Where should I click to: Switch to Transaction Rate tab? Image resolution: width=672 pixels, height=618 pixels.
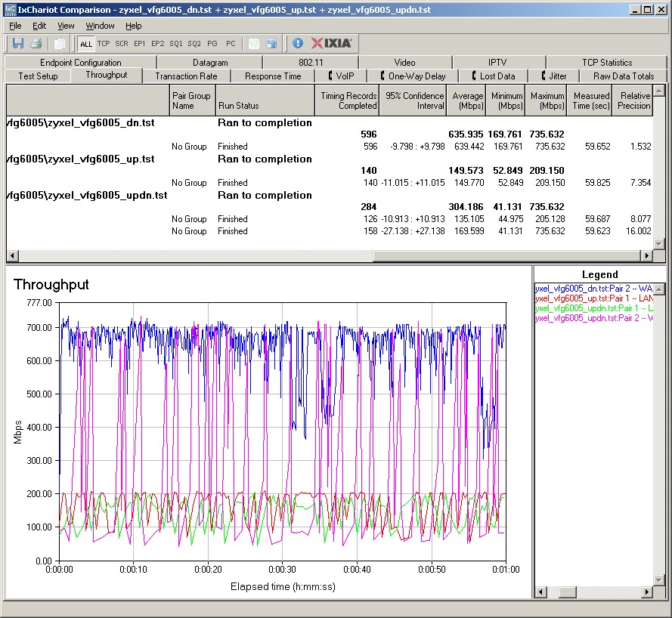click(186, 76)
